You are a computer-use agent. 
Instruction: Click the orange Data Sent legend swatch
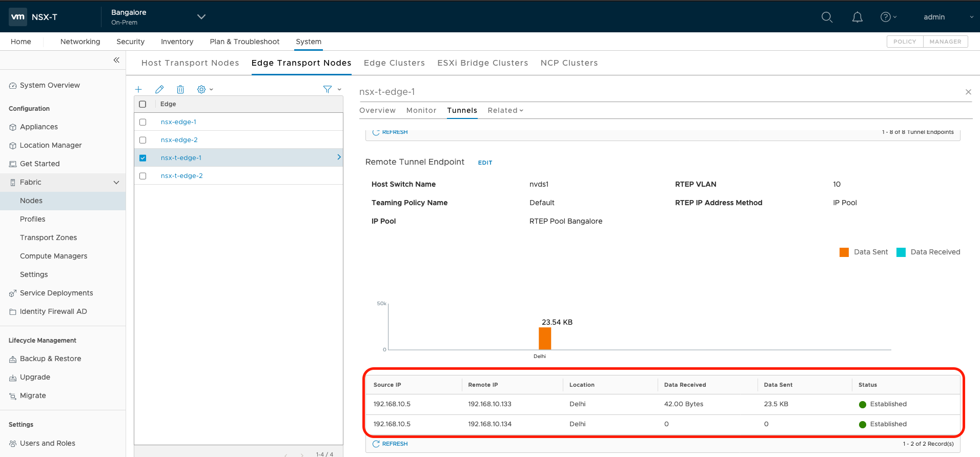point(844,252)
